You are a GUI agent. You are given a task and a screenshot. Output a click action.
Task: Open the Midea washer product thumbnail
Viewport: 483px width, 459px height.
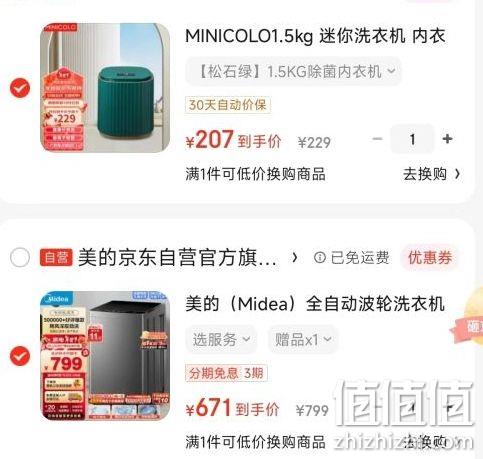point(105,356)
